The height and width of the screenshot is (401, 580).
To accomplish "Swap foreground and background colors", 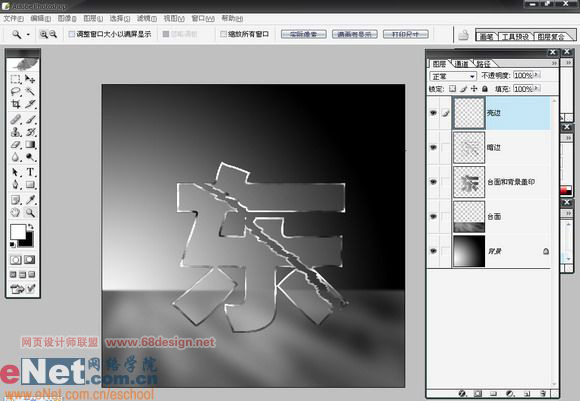I will coord(30,226).
